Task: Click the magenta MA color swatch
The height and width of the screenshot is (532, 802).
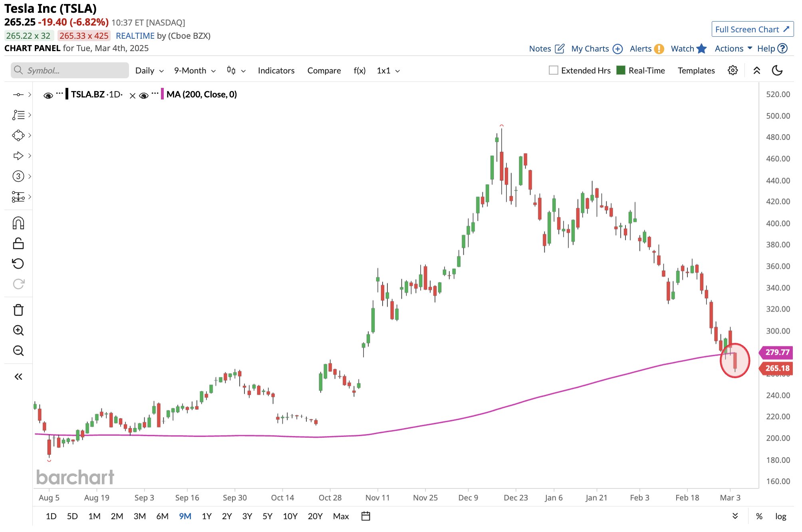Action: pyautogui.click(x=162, y=94)
